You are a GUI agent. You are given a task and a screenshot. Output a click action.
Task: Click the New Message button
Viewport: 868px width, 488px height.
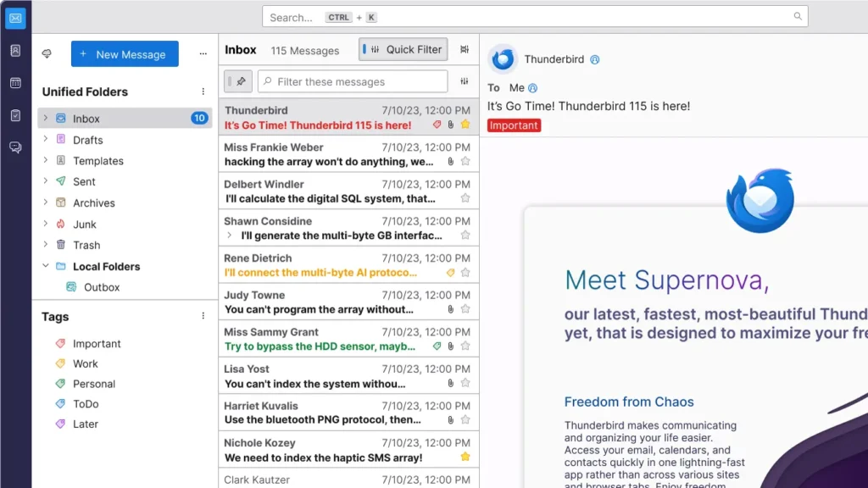point(125,53)
